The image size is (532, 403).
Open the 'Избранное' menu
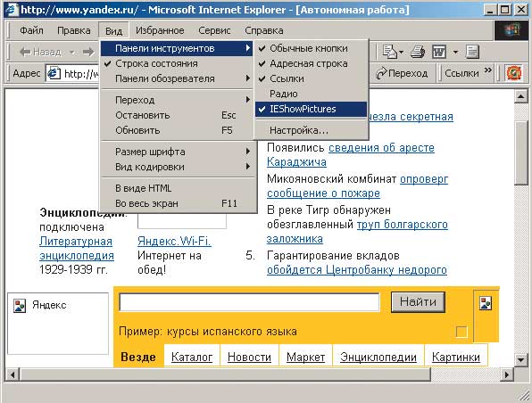[x=160, y=30]
